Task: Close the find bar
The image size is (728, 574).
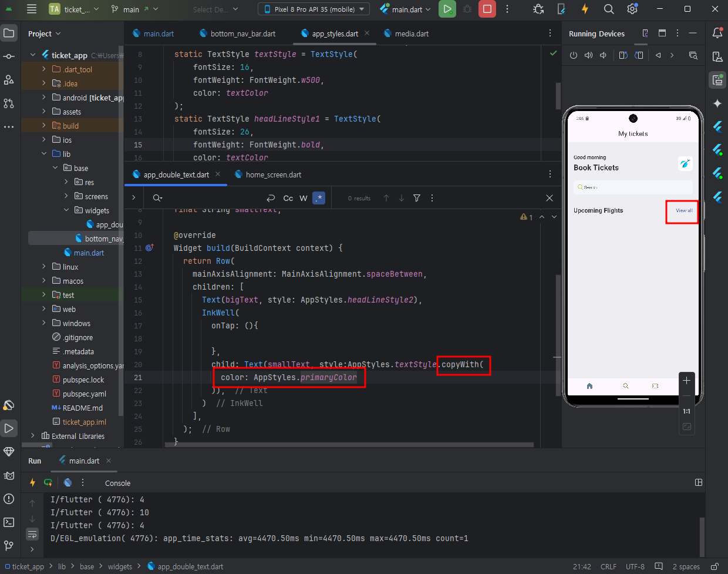Action: click(550, 198)
